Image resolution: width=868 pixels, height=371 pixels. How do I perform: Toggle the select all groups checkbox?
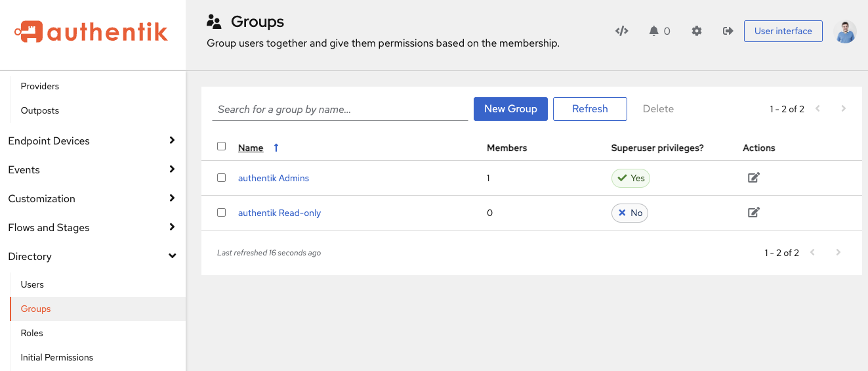pyautogui.click(x=221, y=146)
